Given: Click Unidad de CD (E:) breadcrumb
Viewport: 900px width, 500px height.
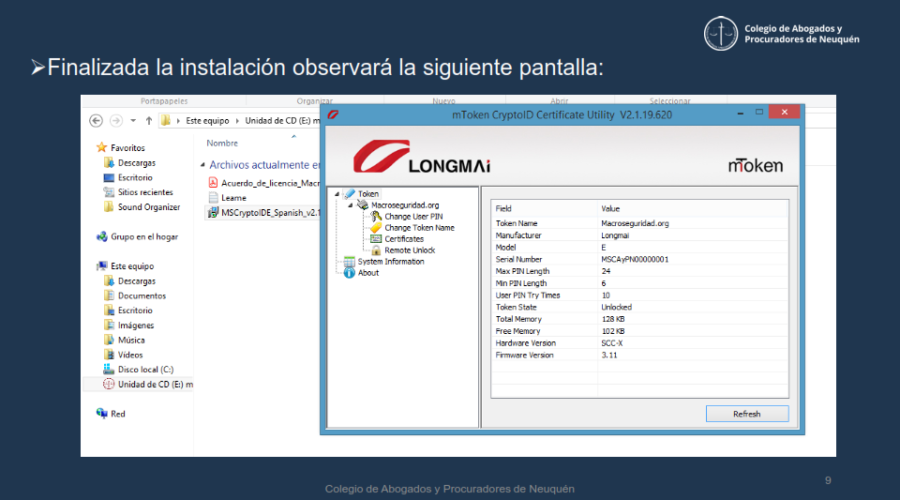Looking at the screenshot, I should point(282,121).
